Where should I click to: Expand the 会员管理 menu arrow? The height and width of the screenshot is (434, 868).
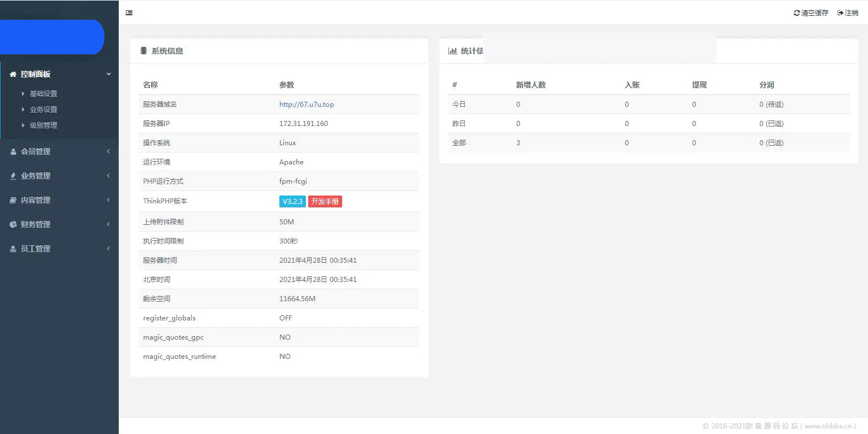pos(108,151)
